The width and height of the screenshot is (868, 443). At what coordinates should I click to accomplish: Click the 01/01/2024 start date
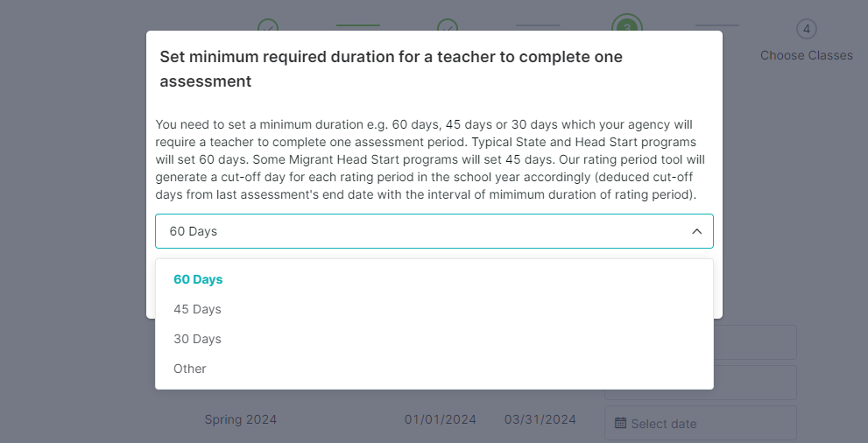[441, 419]
